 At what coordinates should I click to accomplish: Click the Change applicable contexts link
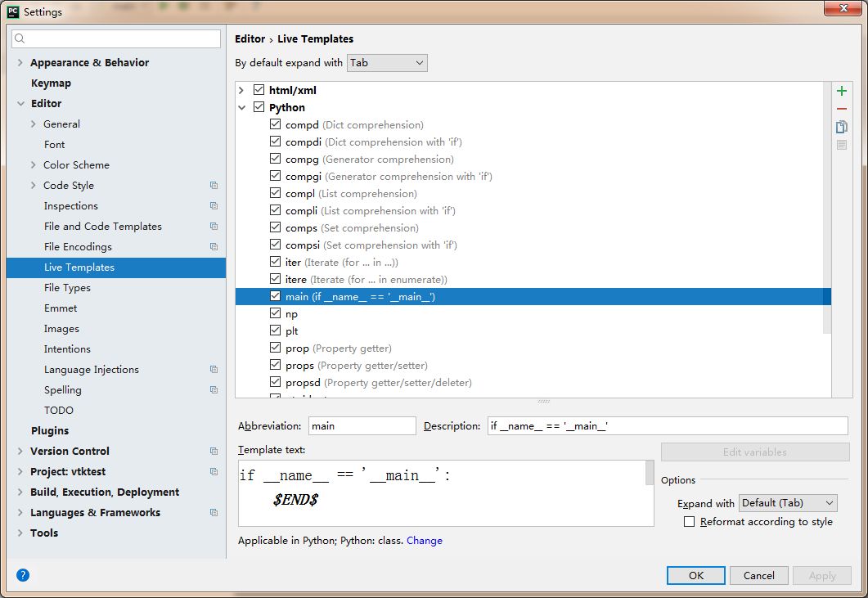[424, 541]
